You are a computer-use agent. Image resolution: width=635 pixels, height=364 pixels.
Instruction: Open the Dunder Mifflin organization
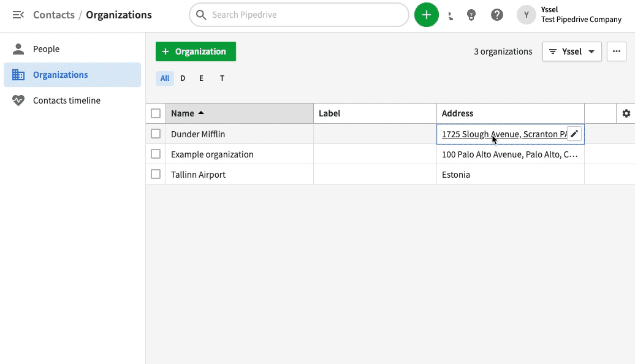[197, 134]
